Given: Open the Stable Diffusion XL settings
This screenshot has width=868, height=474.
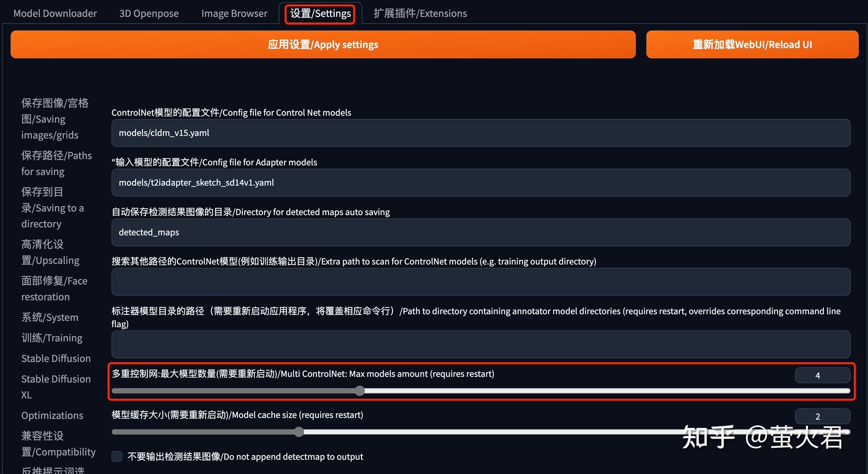Looking at the screenshot, I should (56, 386).
